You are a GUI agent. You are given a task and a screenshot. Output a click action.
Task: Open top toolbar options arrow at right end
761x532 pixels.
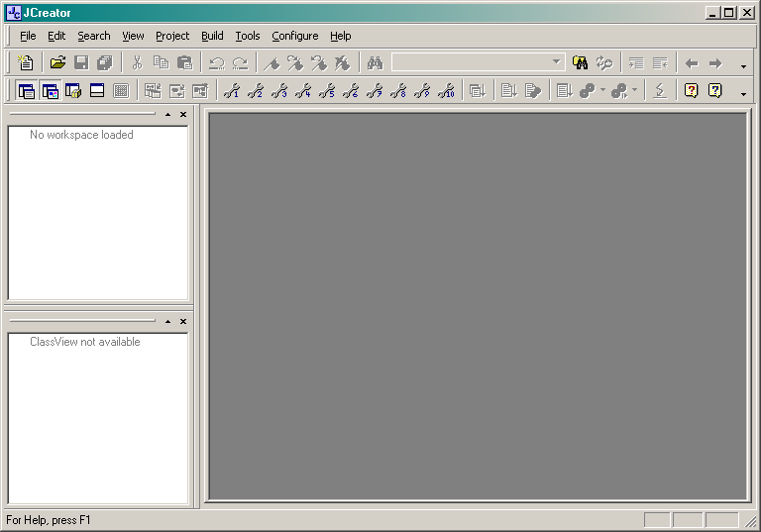[743, 66]
